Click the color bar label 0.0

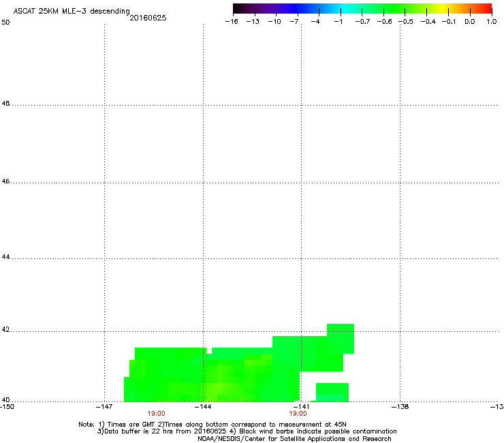[470, 22]
